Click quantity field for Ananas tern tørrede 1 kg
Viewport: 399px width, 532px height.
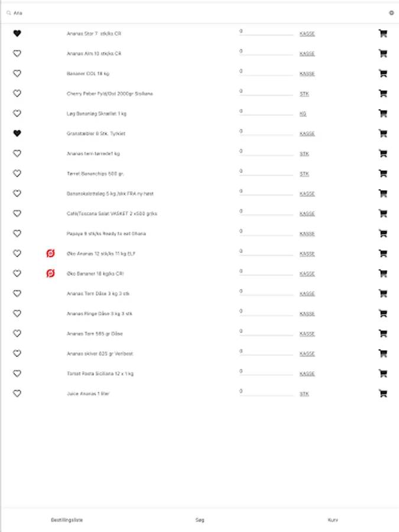click(x=266, y=152)
